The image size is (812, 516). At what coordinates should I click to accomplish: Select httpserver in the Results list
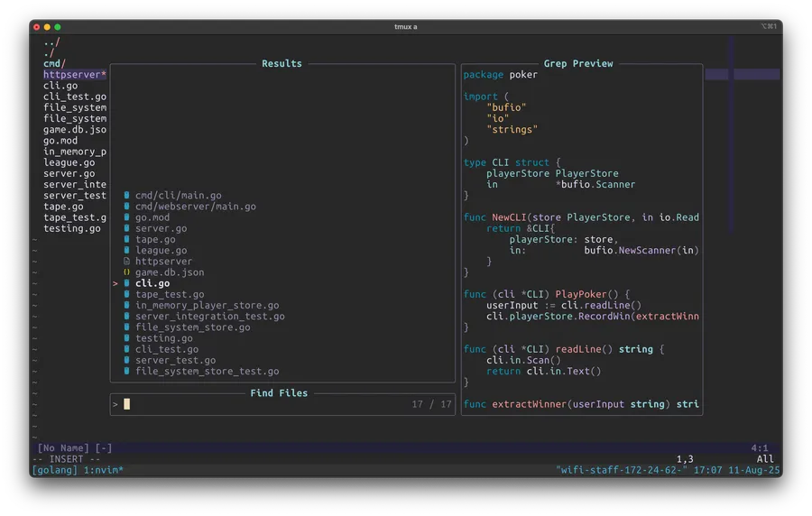tap(163, 262)
